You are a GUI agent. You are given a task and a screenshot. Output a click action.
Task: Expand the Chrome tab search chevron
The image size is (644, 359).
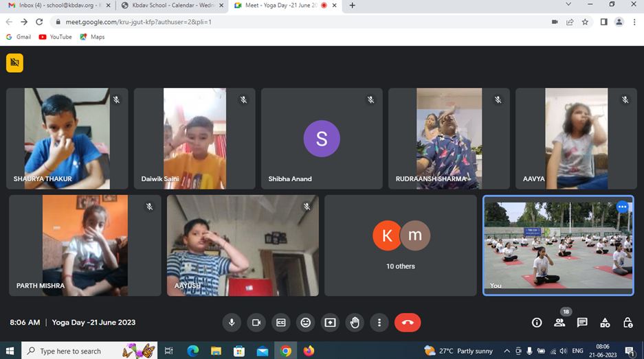point(568,5)
